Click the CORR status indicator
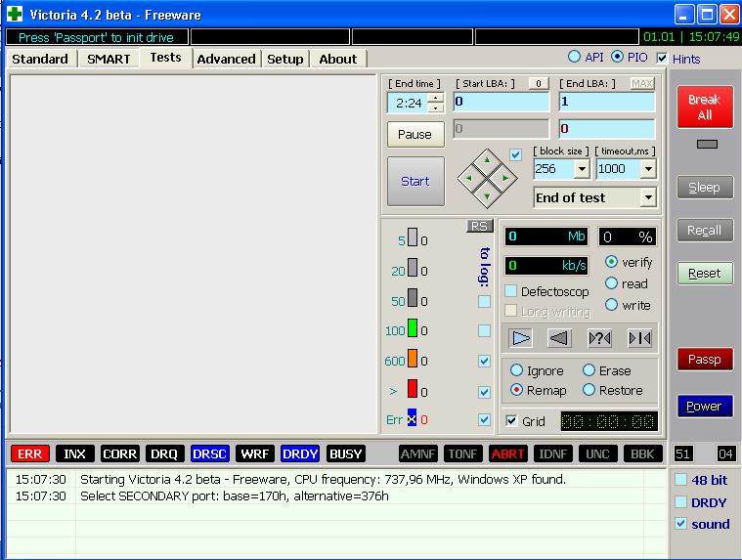The width and height of the screenshot is (742, 560). pyautogui.click(x=119, y=454)
